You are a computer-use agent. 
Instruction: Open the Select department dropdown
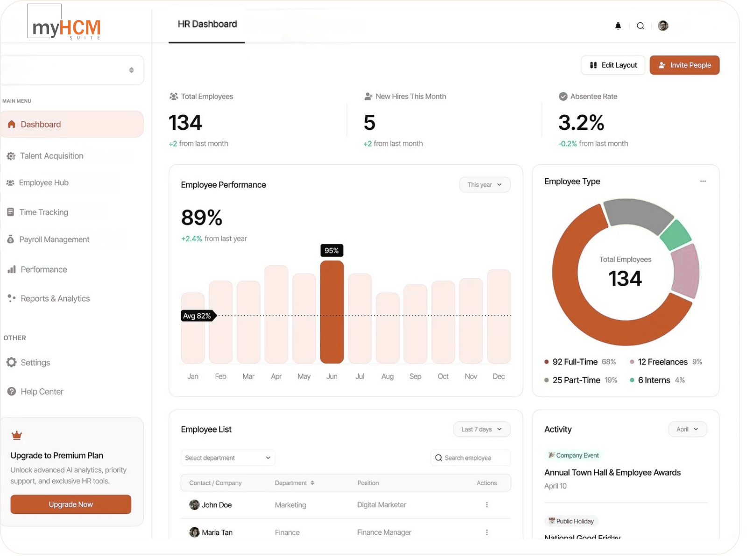227,458
